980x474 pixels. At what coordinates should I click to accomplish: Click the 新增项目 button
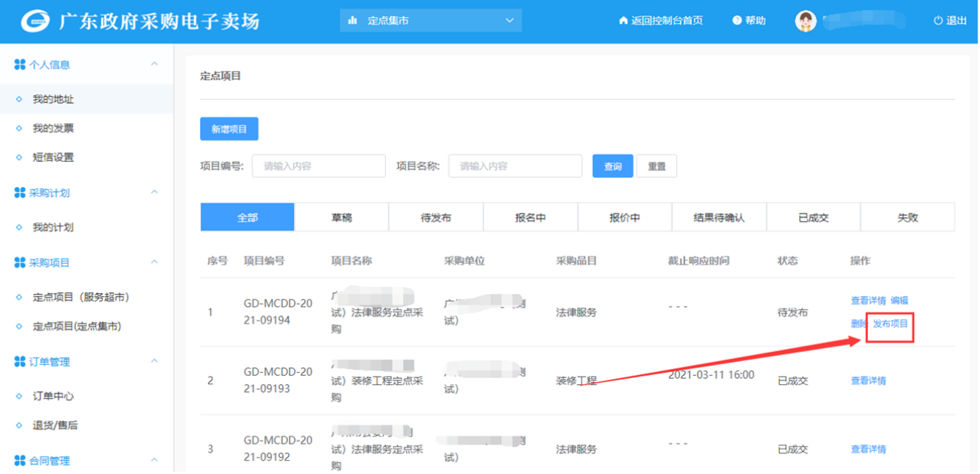pyautogui.click(x=229, y=130)
